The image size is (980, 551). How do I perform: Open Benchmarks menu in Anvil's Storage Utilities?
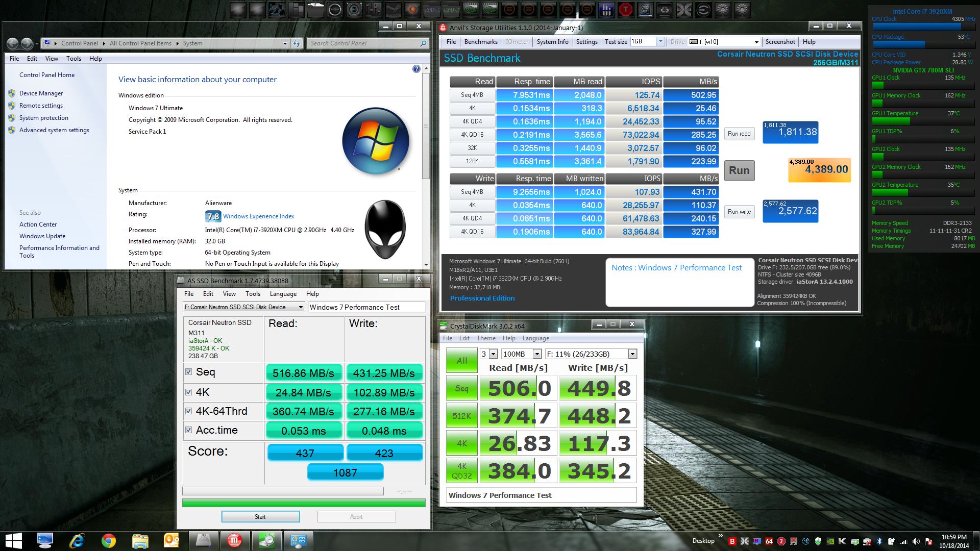pos(481,42)
